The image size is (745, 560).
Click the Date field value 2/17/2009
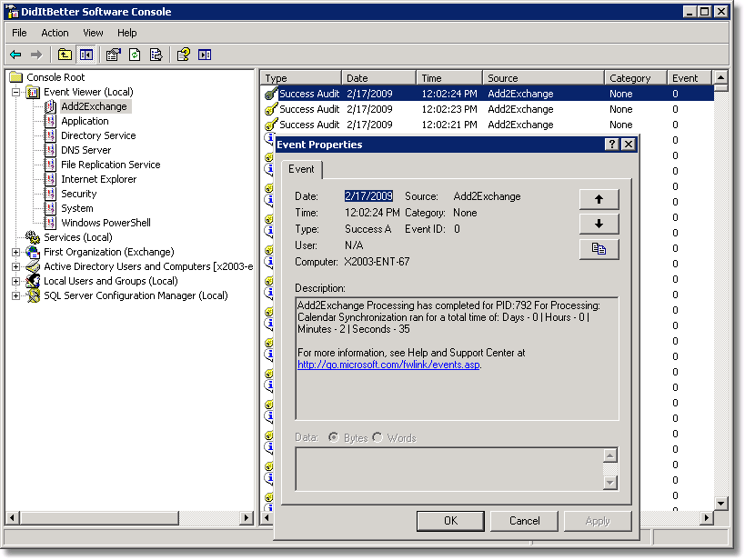tap(368, 196)
